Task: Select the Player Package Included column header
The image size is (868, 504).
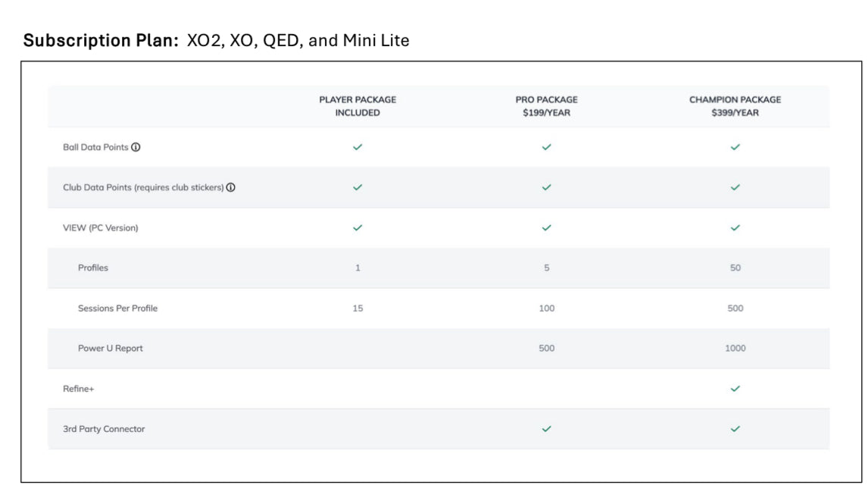Action: click(358, 106)
